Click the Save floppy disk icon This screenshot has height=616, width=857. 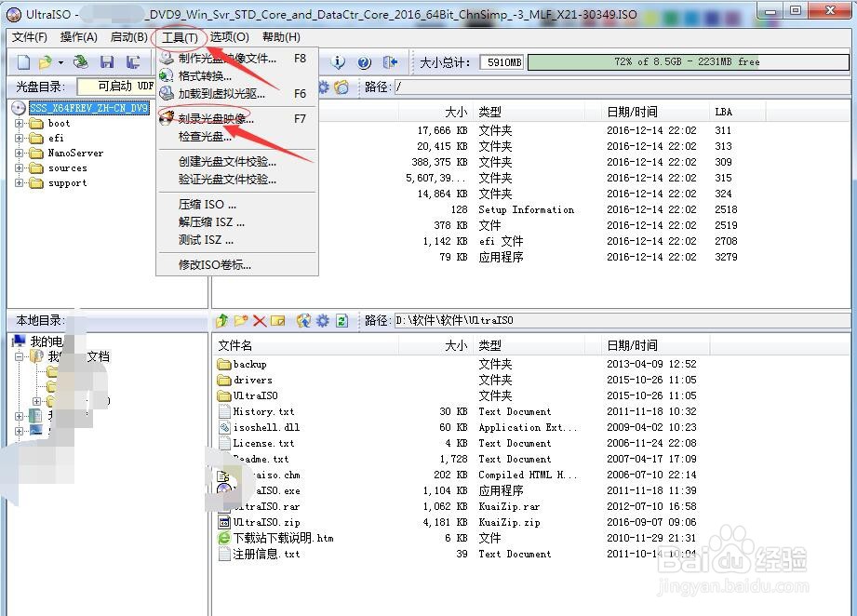tap(107, 62)
